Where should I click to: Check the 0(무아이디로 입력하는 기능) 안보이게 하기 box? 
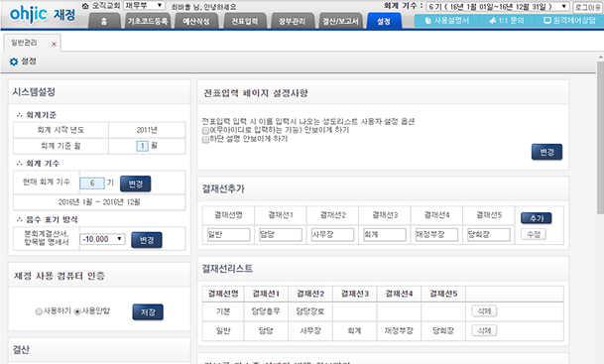coord(205,131)
